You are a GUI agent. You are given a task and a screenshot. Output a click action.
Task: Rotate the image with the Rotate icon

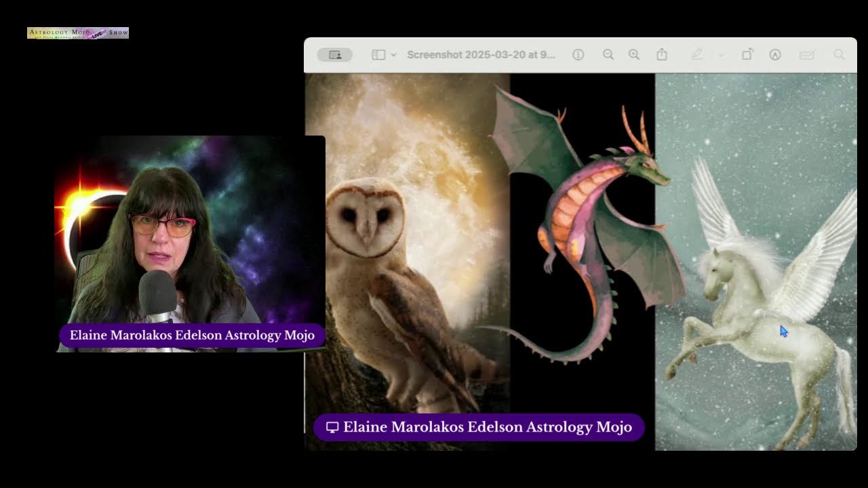click(x=747, y=55)
